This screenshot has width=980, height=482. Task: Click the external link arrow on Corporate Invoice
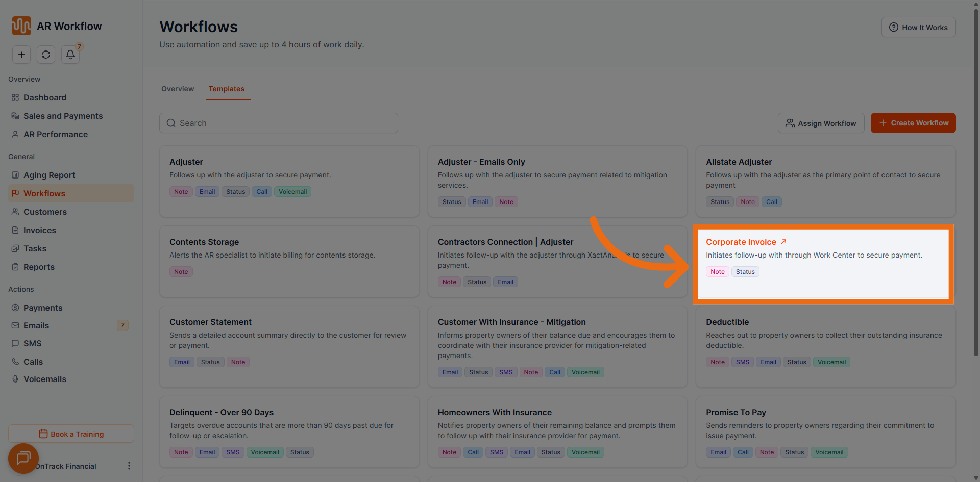coord(783,242)
